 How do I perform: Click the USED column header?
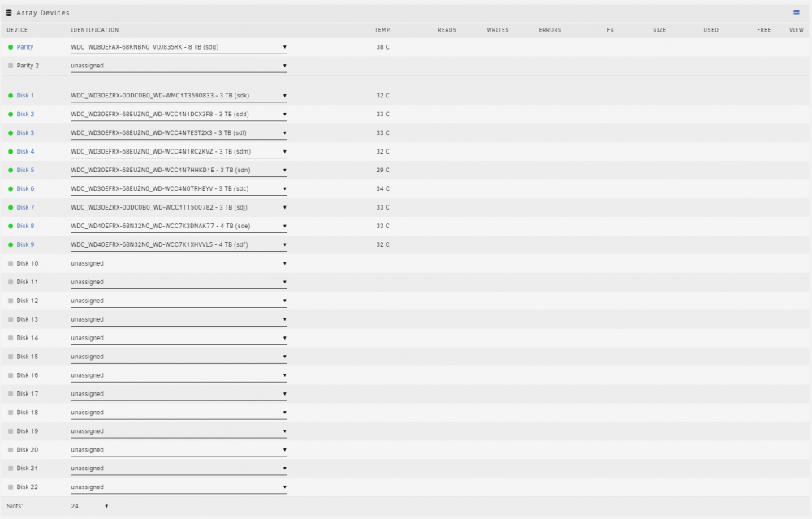pyautogui.click(x=711, y=30)
